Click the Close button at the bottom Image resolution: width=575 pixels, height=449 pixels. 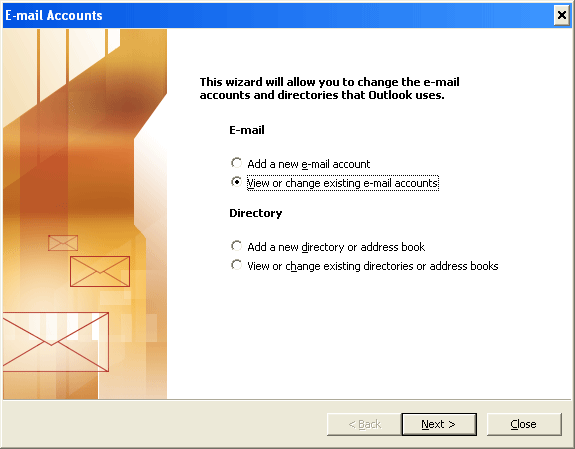524,424
